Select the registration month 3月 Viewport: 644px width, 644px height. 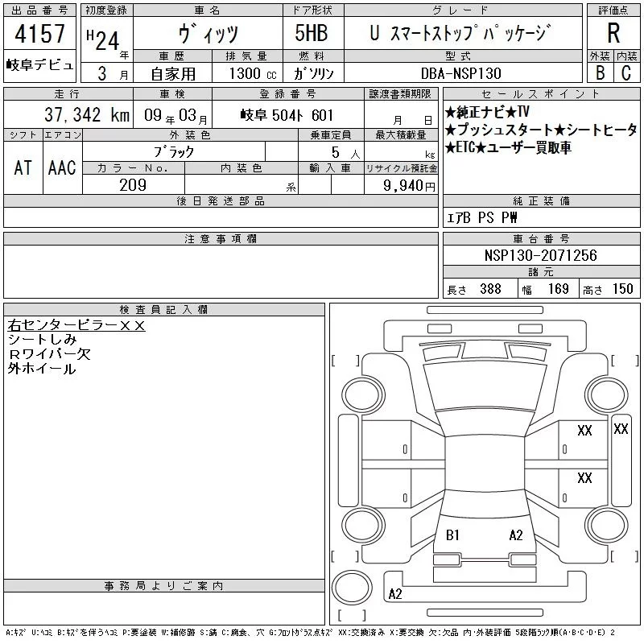113,73
